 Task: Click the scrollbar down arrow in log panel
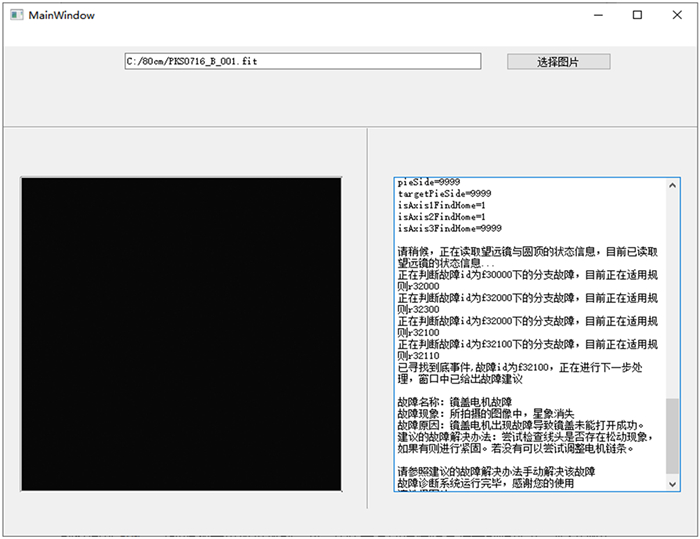click(672, 483)
